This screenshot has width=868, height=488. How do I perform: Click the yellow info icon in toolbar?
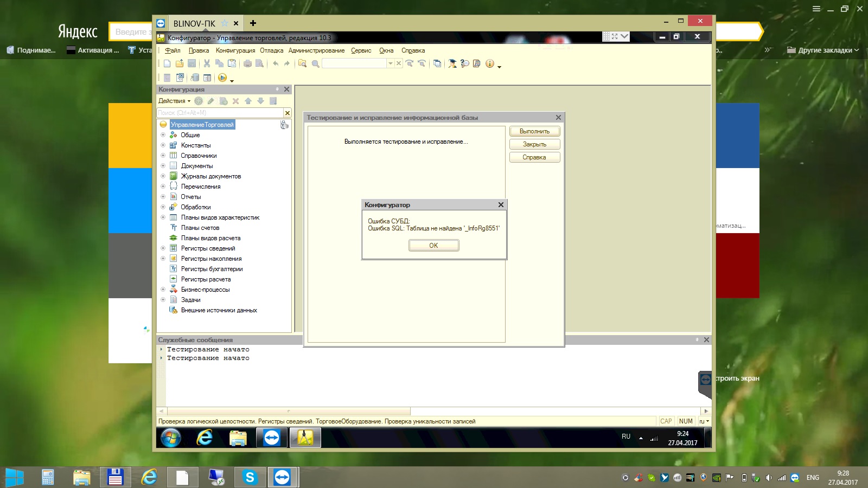click(489, 63)
